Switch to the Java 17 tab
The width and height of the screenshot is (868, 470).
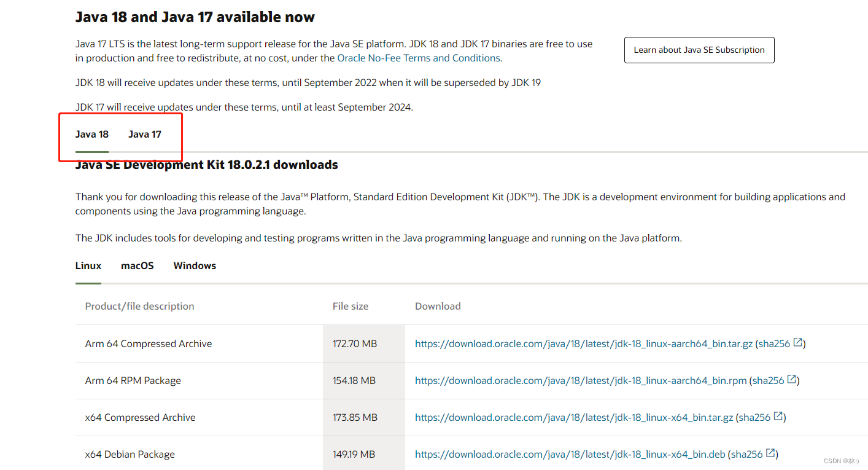click(x=145, y=134)
